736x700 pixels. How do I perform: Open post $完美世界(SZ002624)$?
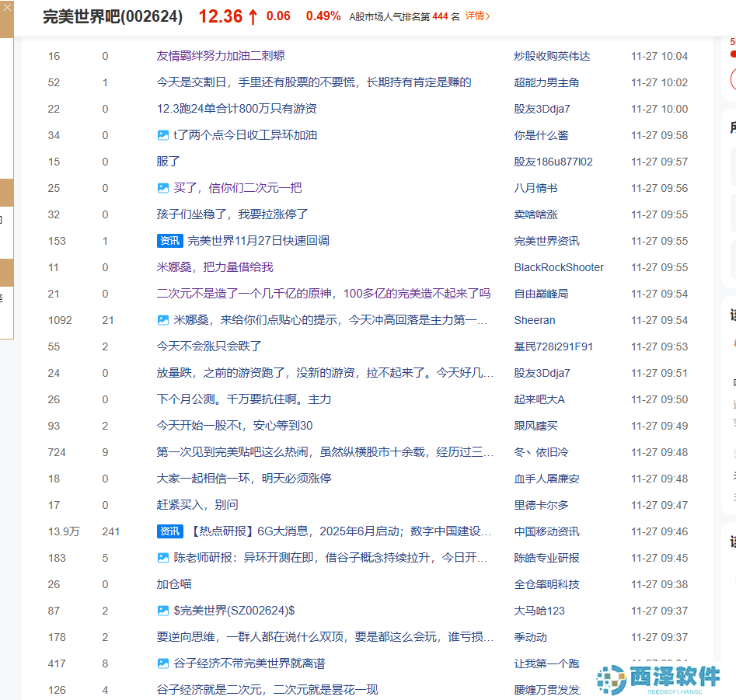coord(234,611)
